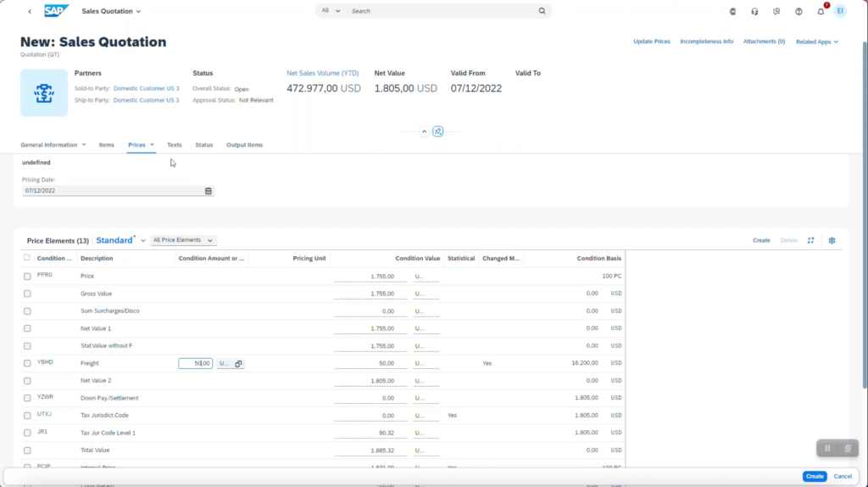Open the help question mark icon
868x487 pixels.
(798, 11)
